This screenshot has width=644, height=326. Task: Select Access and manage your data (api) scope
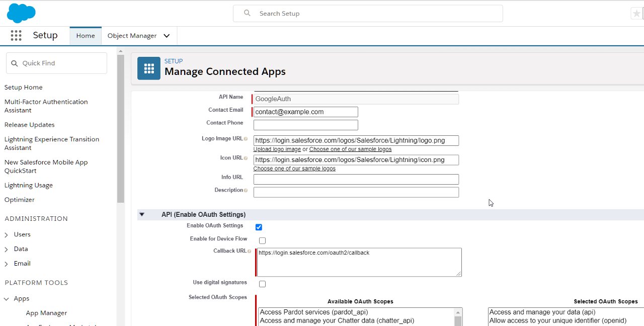click(x=542, y=312)
